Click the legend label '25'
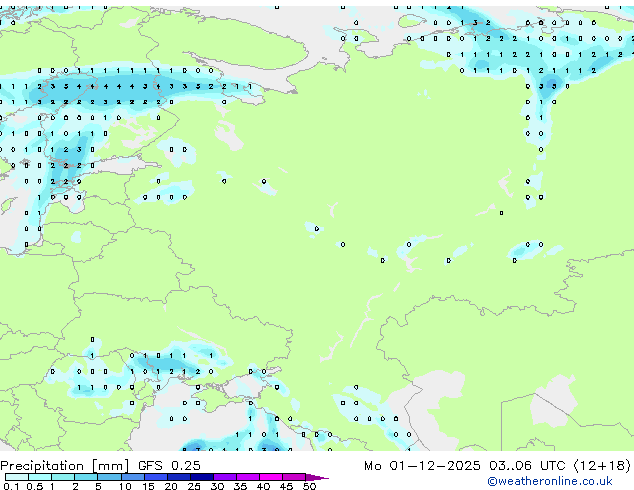Screen dimensions: 634x490 tap(194, 486)
